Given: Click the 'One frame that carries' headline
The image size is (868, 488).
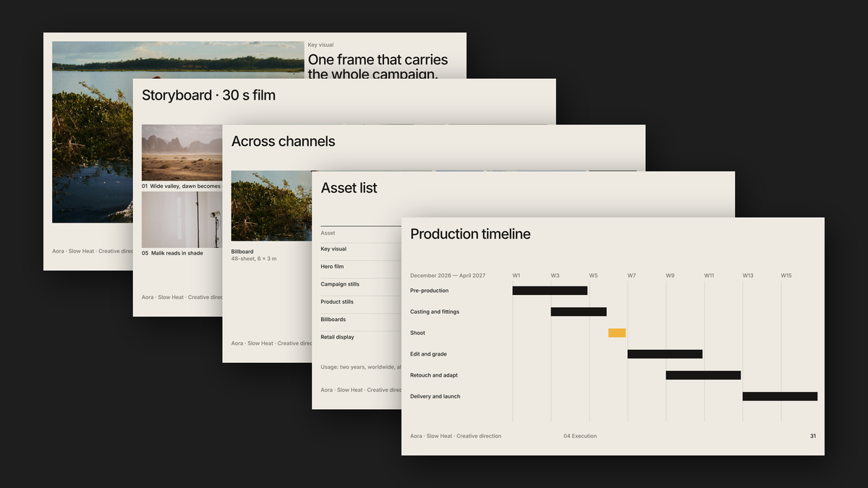Looking at the screenshot, I should [x=378, y=60].
